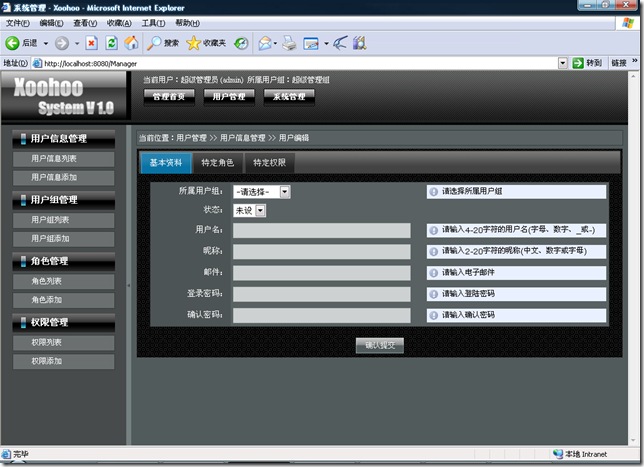
Task: Expand the address bar URL dropdown
Action: point(562,62)
